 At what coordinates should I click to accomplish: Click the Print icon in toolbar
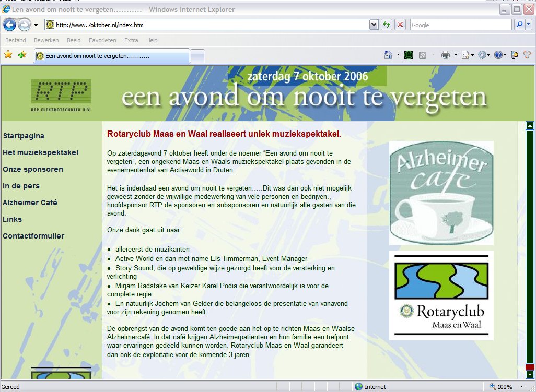[446, 55]
